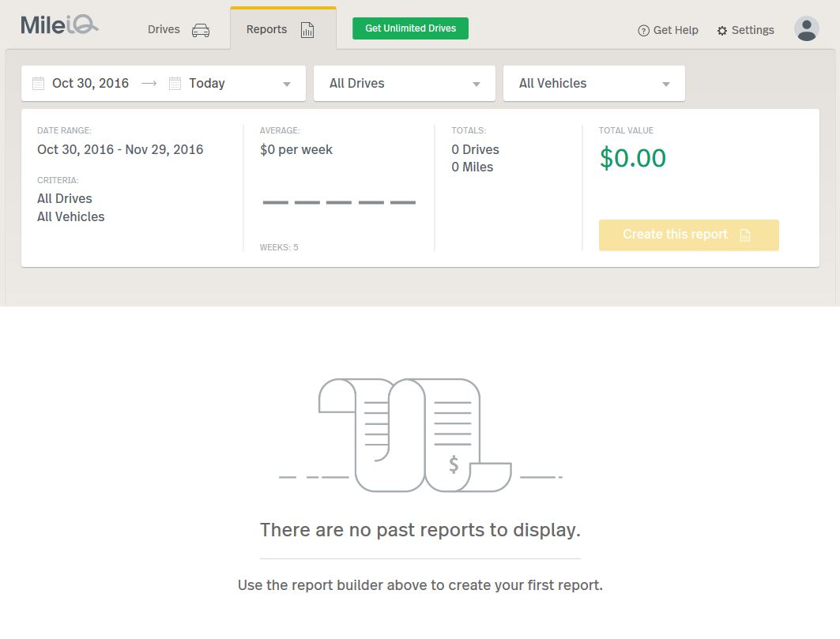
Task: Open the Settings link
Action: coord(746,31)
